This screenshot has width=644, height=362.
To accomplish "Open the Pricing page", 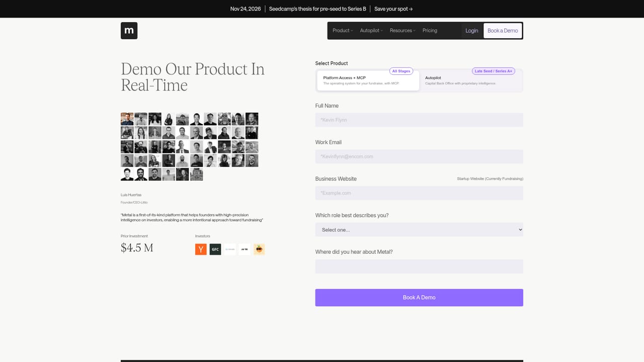I will click(430, 31).
